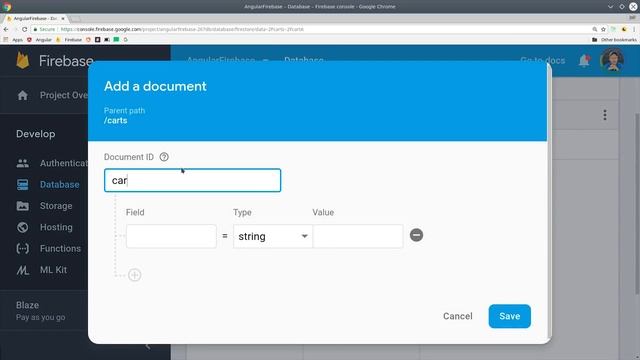Open Storage folder icon in sidebar

click(22, 206)
